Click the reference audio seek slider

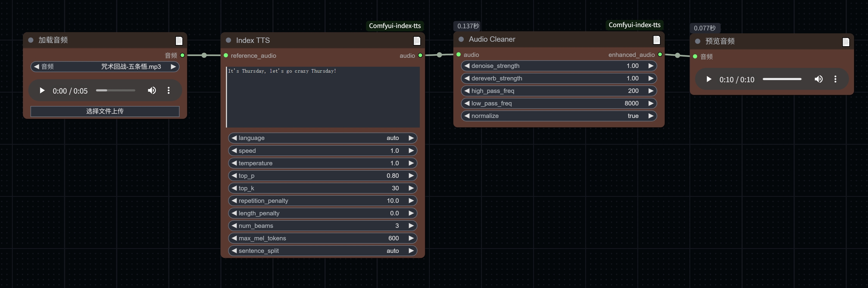115,90
